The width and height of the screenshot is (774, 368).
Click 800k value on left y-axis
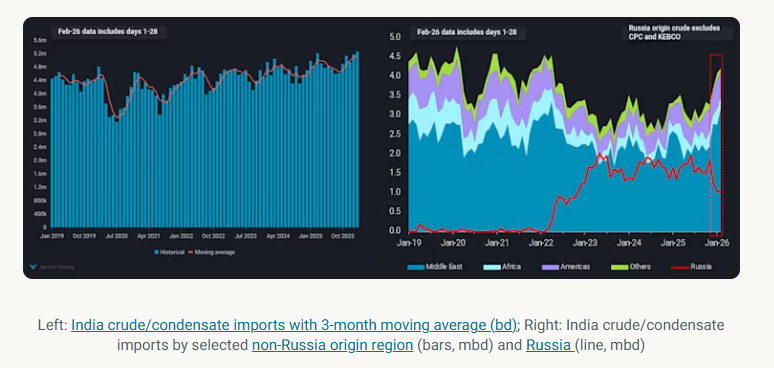[x=40, y=201]
